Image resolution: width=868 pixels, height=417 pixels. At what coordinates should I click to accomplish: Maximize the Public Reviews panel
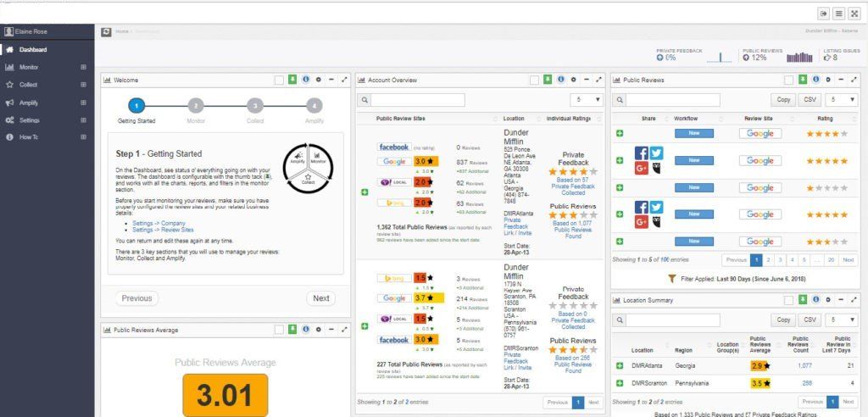coord(854,80)
